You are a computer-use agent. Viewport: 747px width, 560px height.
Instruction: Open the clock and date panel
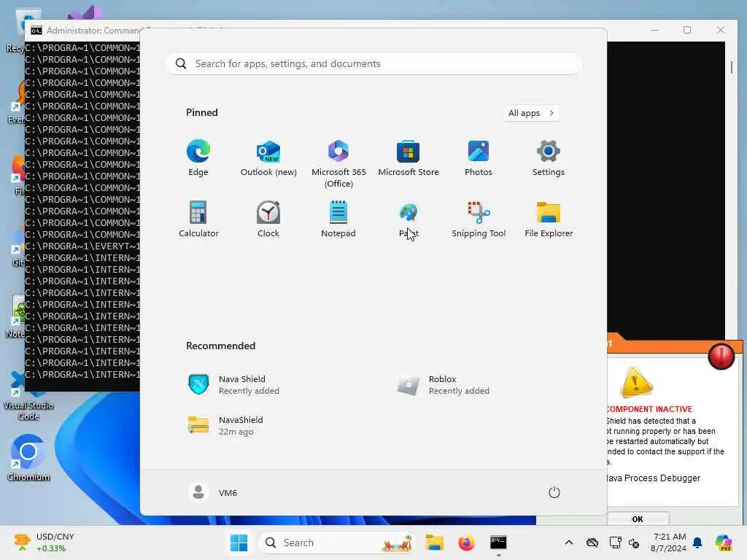tap(669, 542)
